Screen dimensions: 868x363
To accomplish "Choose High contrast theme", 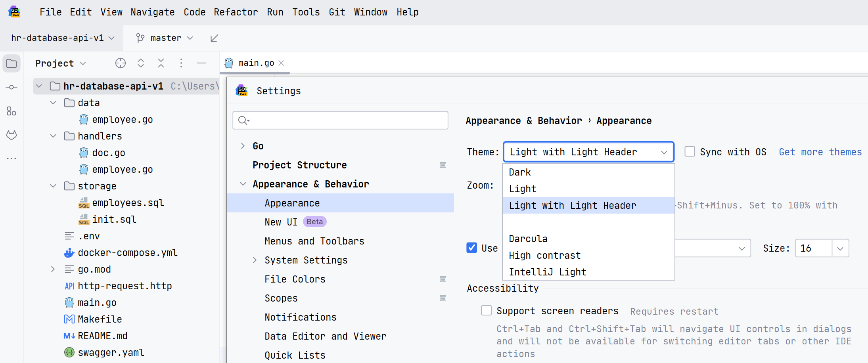I will (588, 255).
